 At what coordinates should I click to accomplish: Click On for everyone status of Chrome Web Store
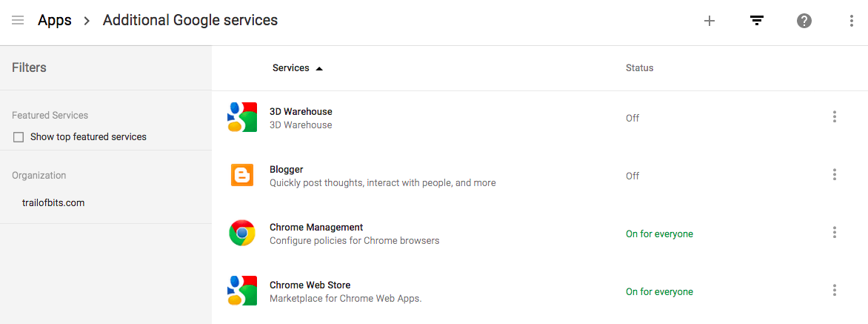tap(659, 292)
